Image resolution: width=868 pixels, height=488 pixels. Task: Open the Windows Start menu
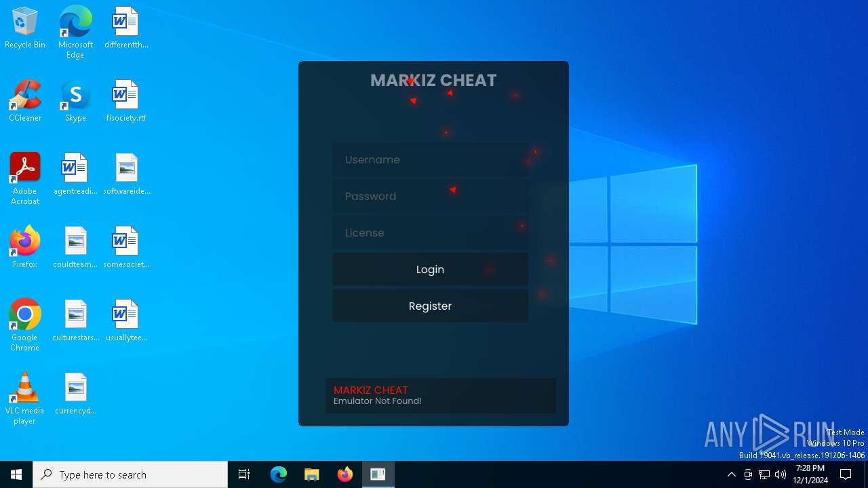16,474
